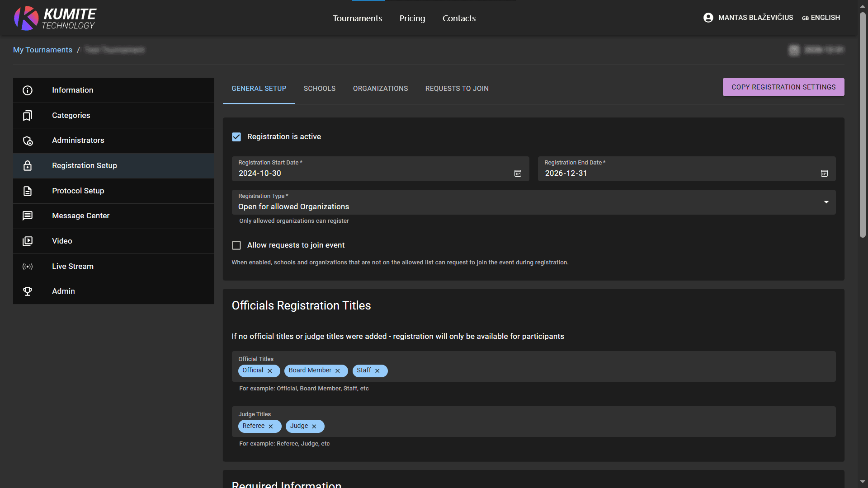
Task: Select the Video sidebar icon
Action: click(x=28, y=241)
